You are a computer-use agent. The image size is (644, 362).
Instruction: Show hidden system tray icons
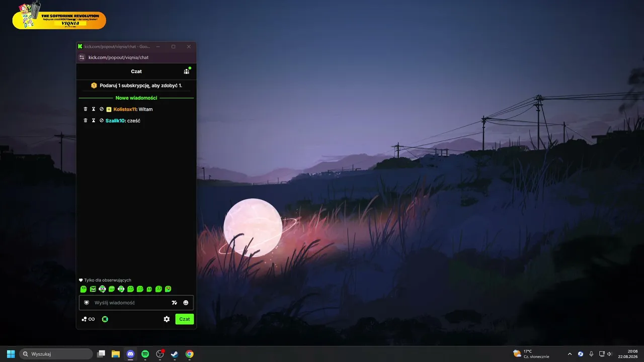570,354
